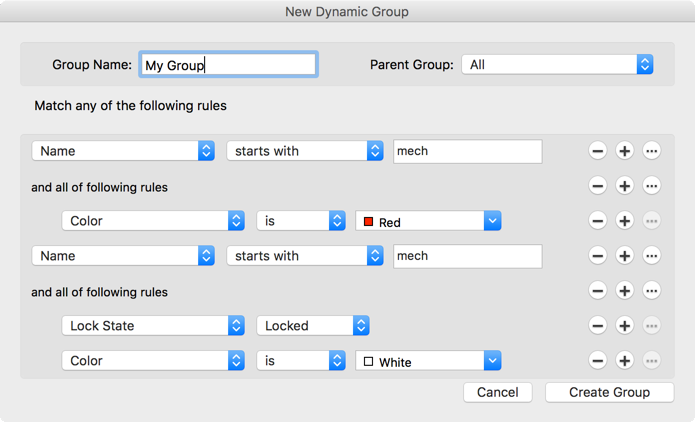Open ellipsis options for second 'all of following rules' group

click(x=652, y=291)
